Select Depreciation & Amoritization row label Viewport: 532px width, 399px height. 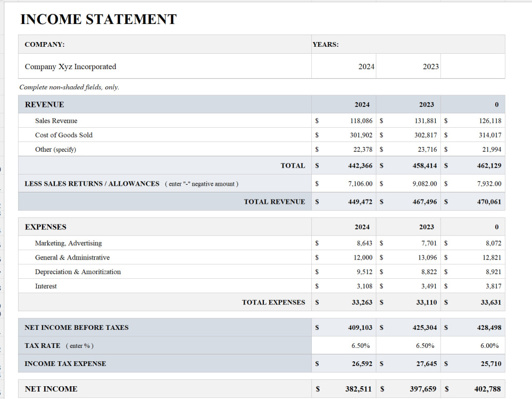(x=78, y=272)
